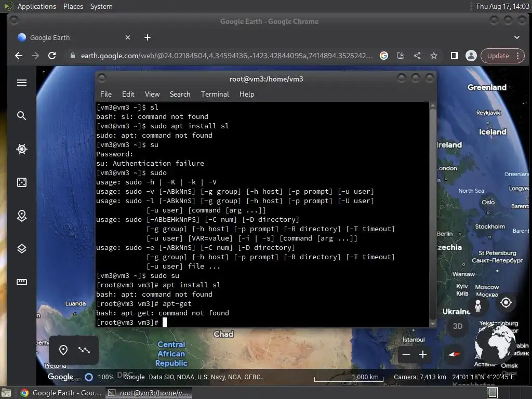
Task: Select the Google Earth browser tab
Action: [x=74, y=37]
